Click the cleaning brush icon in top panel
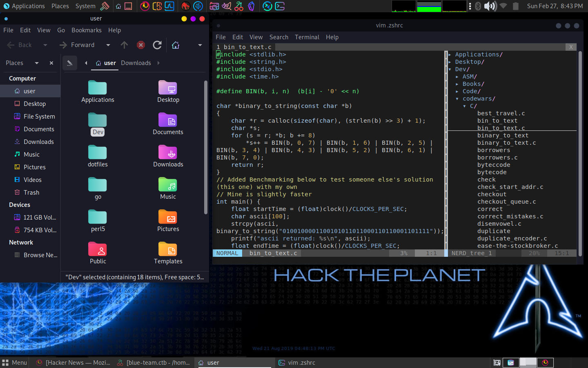Screen dimensions: 588x368 coord(105,6)
